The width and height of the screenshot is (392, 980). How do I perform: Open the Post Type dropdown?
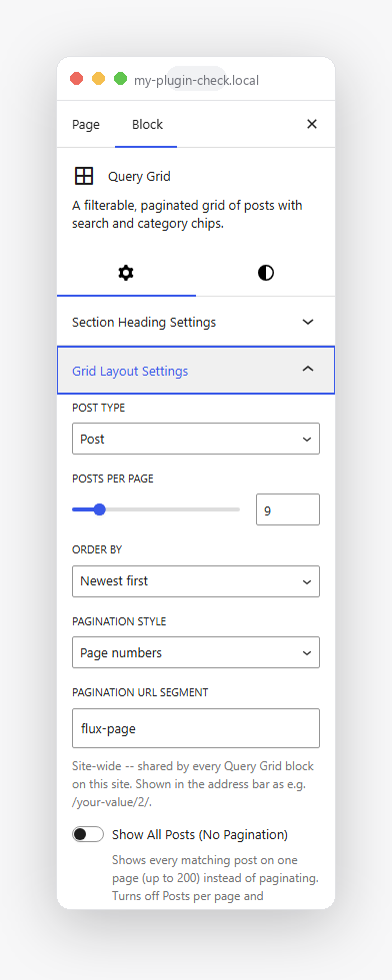(196, 439)
